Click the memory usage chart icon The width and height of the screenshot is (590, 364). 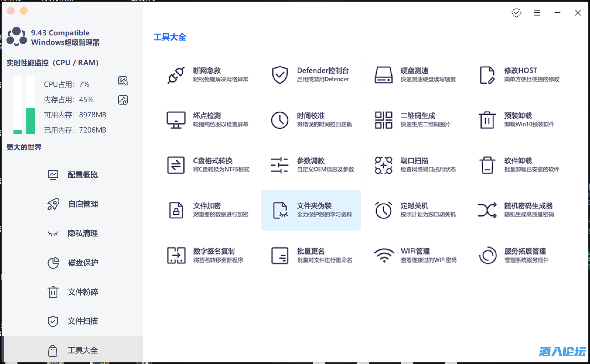pos(123,100)
